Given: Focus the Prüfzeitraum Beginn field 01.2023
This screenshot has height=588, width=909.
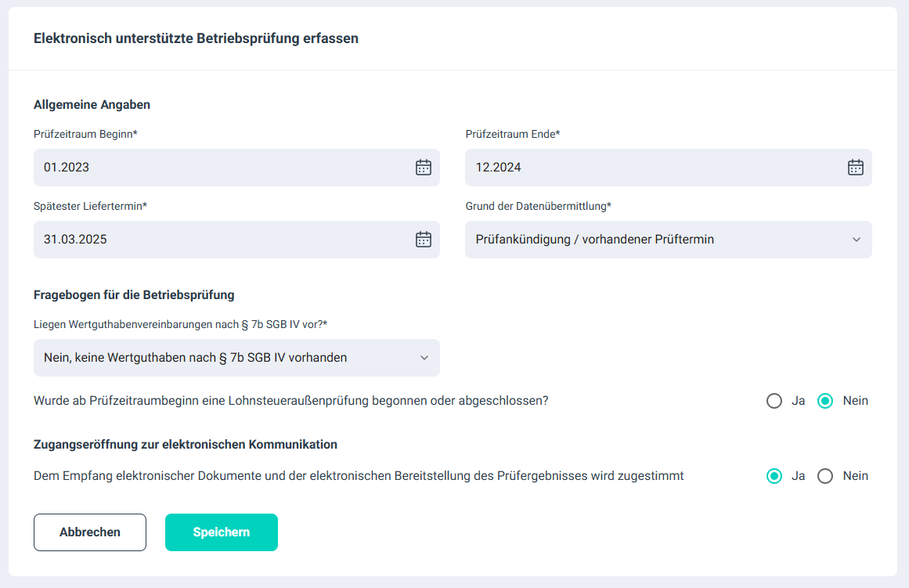Looking at the screenshot, I should coord(236,168).
